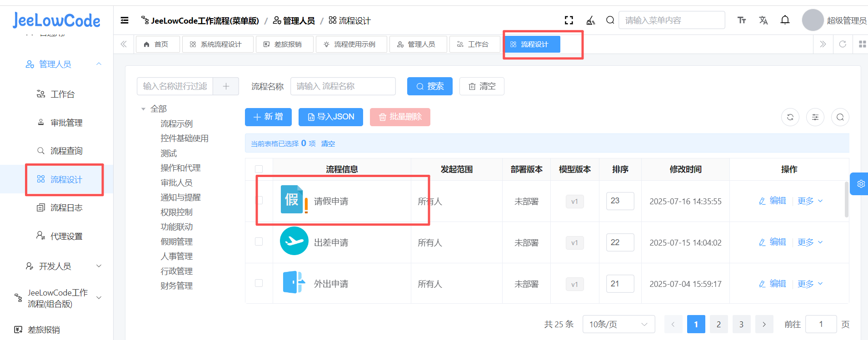Screen dimensions: 868x340
Task: Open the 10条/页 page size dropdown
Action: pyautogui.click(x=618, y=324)
